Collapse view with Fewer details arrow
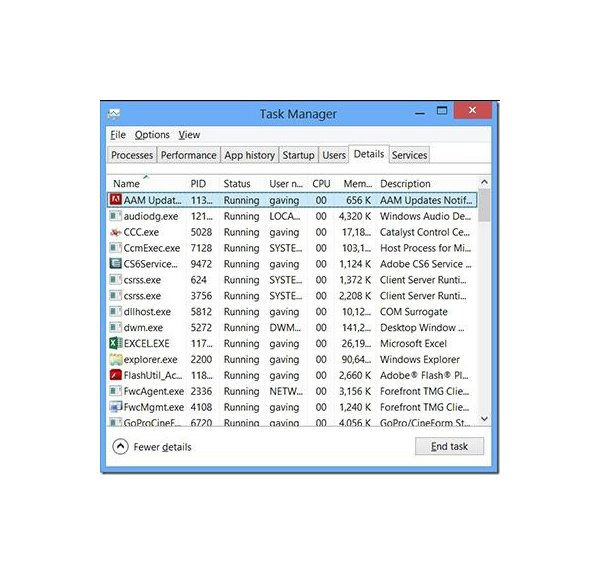The height and width of the screenshot is (575, 600). (x=120, y=446)
